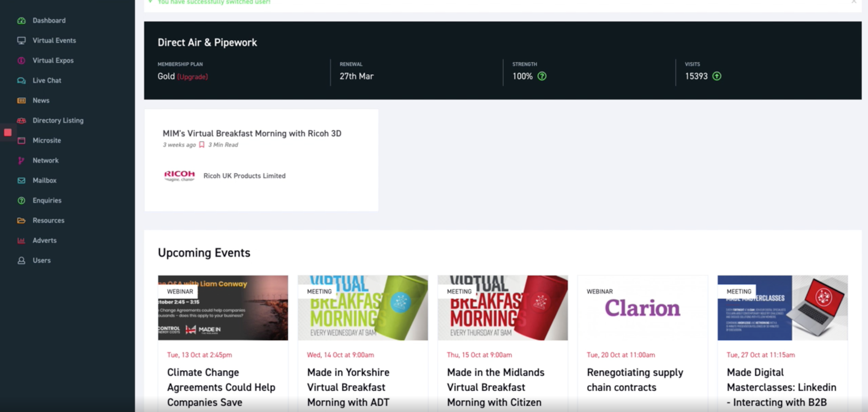Click the Virtual Expos icon
This screenshot has width=868, height=412.
coord(21,60)
